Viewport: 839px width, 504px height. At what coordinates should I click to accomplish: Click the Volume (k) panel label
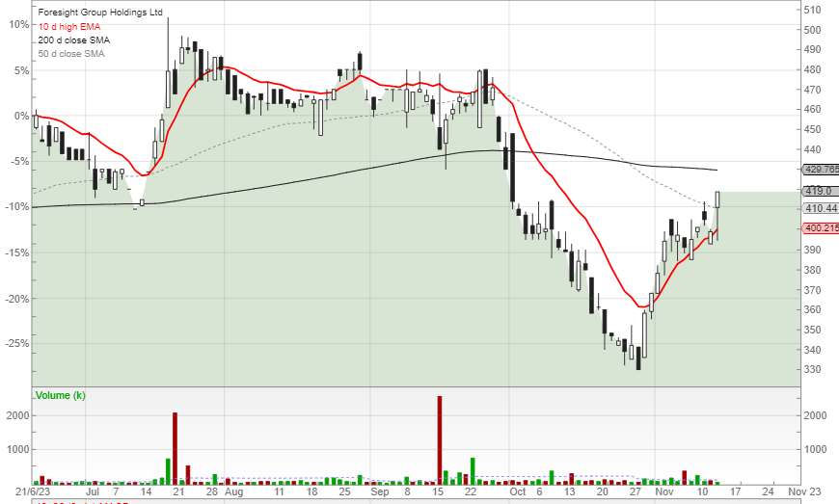(61, 395)
